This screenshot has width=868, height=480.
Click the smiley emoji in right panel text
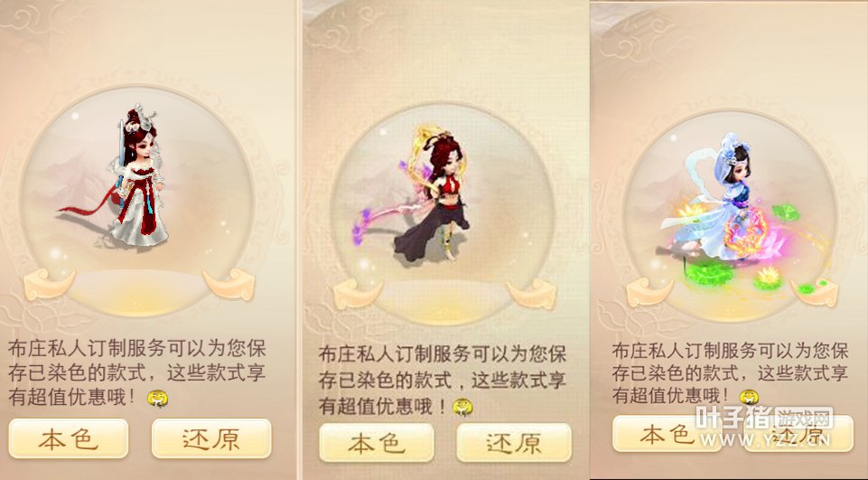[749, 397]
